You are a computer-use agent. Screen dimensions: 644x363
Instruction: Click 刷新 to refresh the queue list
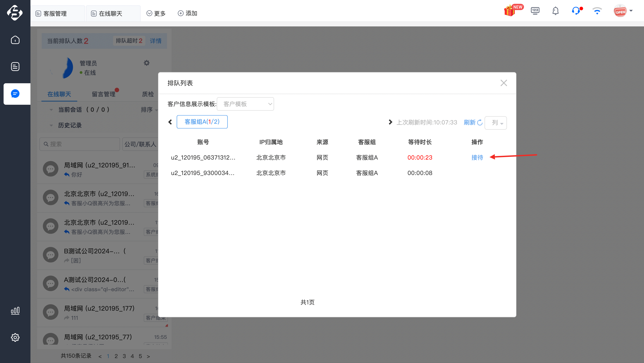473,122
